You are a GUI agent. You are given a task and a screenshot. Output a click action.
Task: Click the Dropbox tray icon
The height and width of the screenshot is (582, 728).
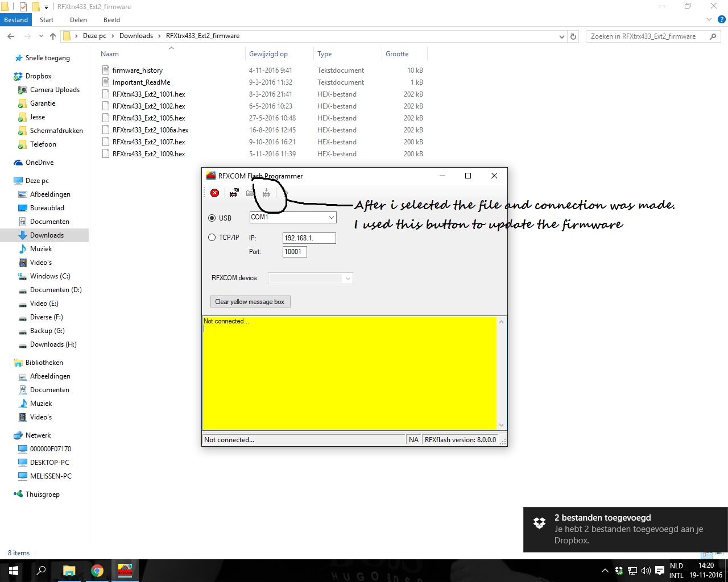click(619, 571)
